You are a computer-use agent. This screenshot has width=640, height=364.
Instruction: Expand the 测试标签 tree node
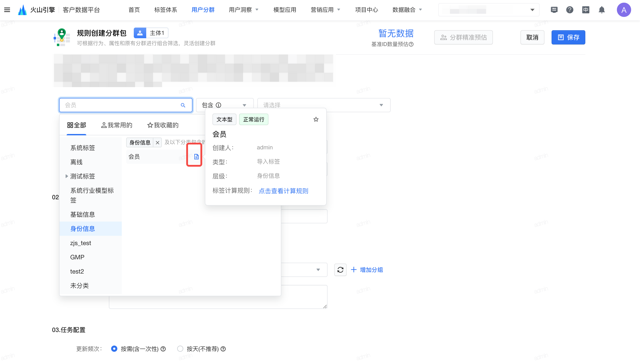click(x=66, y=176)
